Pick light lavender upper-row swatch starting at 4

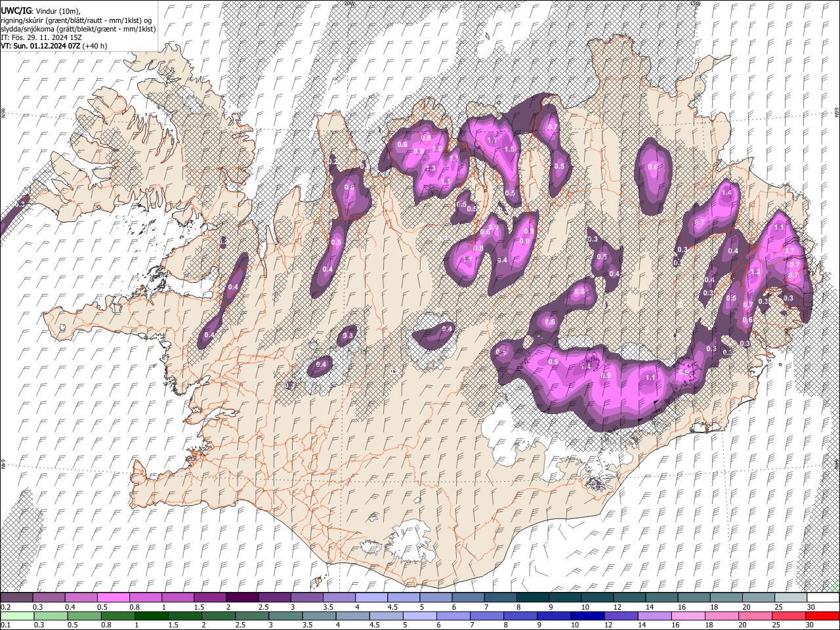click(x=371, y=597)
